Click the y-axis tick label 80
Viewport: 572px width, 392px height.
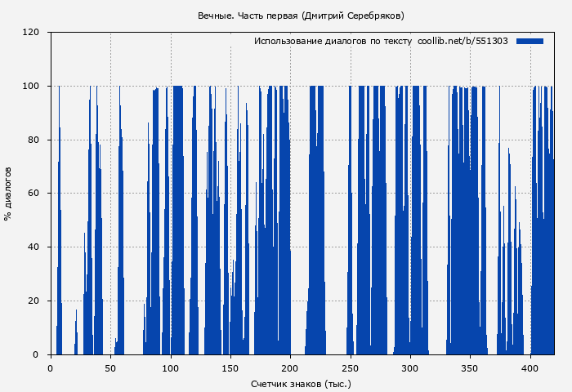34,140
